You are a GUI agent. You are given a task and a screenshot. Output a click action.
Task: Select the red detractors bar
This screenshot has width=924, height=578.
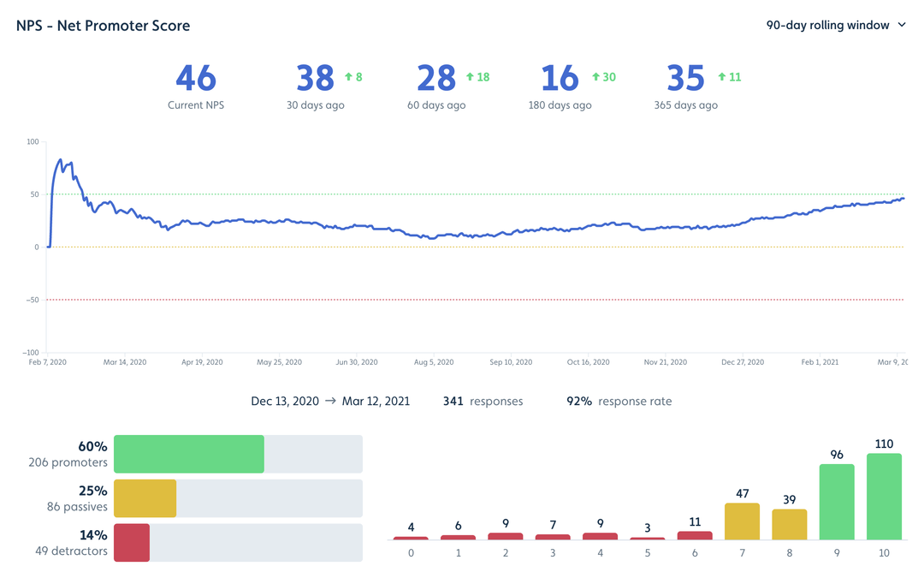click(x=133, y=542)
